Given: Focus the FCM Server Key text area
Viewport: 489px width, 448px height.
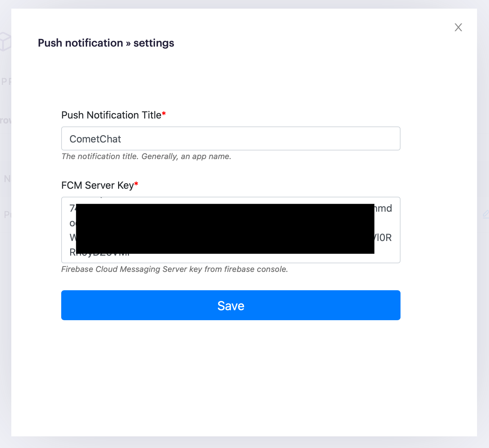Looking at the screenshot, I should (x=231, y=230).
